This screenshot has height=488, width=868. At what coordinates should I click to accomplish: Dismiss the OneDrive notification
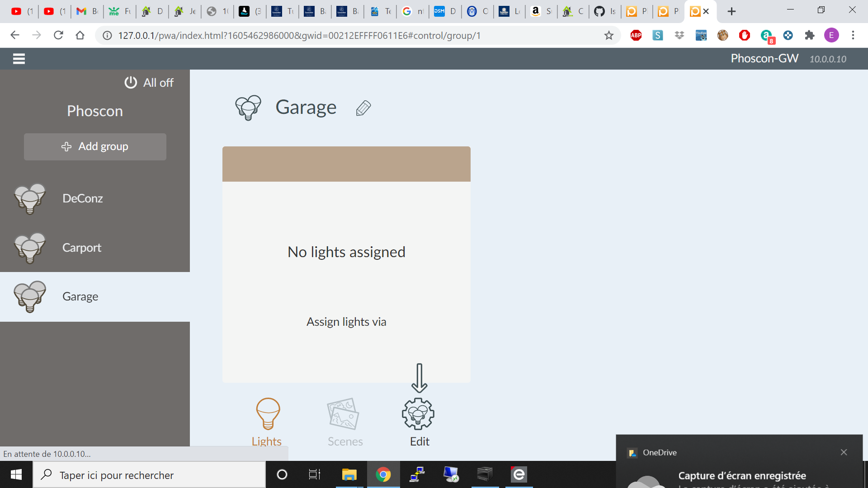pos(844,452)
